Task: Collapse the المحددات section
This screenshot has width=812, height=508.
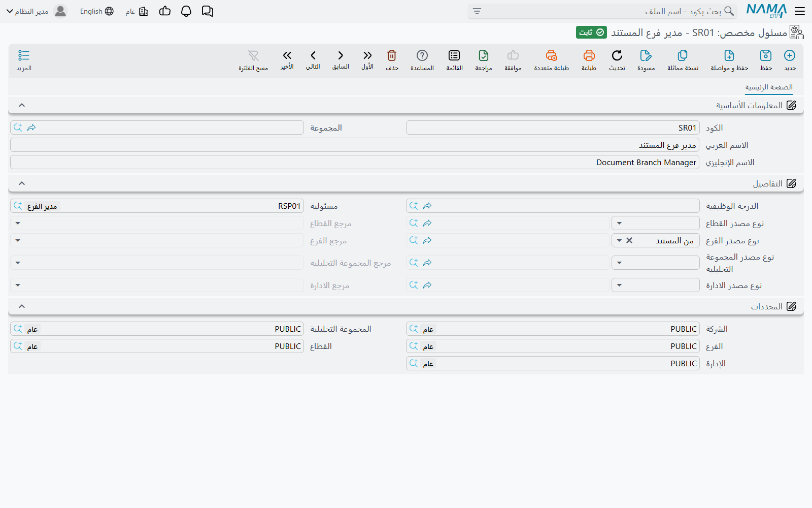Action: tap(22, 306)
